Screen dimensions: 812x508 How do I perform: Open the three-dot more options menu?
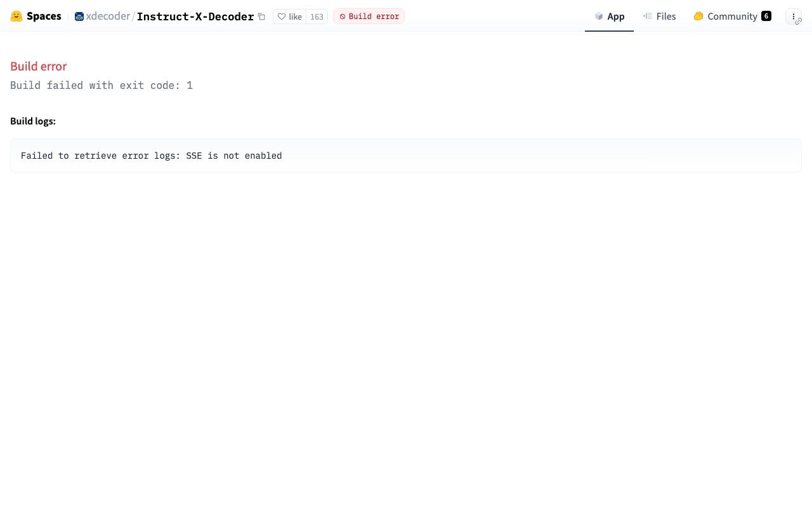pyautogui.click(x=793, y=16)
